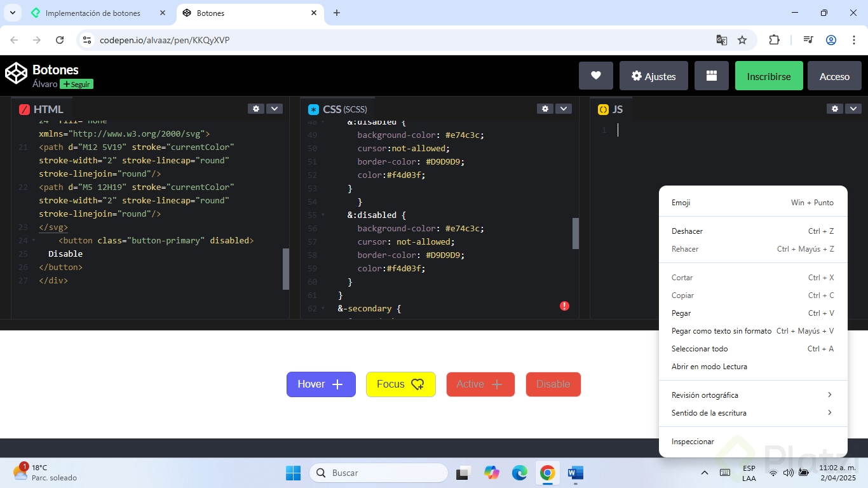
Task: Open the Sentido de la escritura submenu
Action: click(x=753, y=413)
